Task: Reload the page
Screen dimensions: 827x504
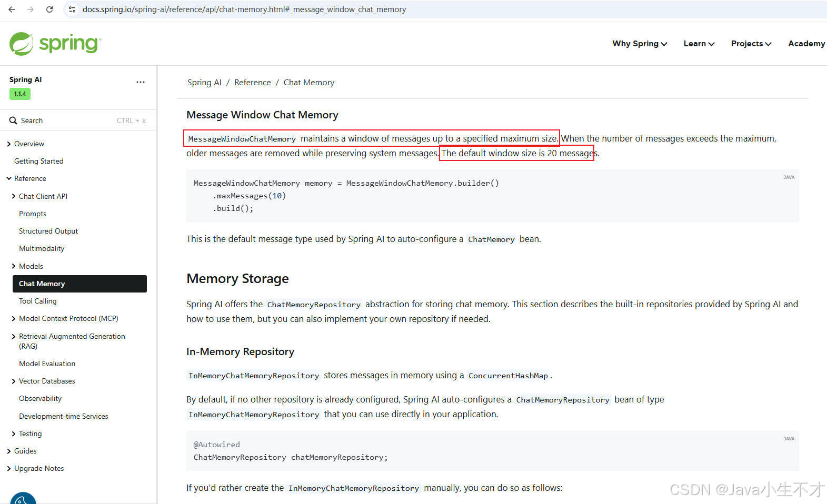Action: coord(49,9)
